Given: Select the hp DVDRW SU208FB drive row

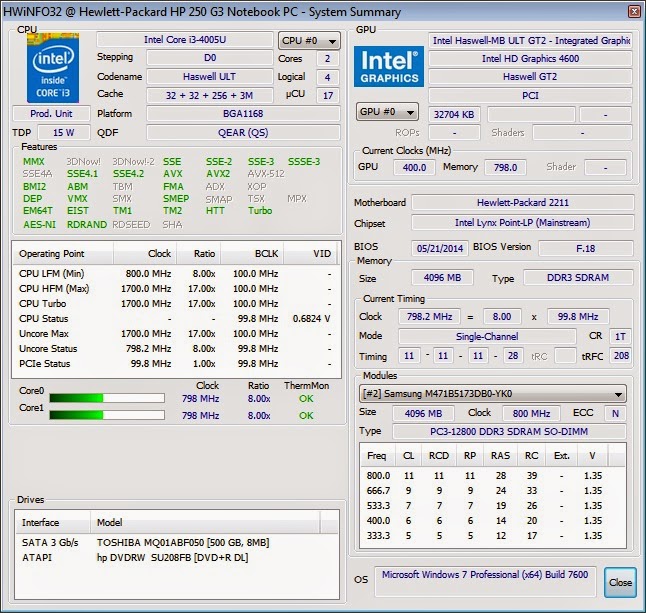Looking at the screenshot, I should [x=176, y=557].
